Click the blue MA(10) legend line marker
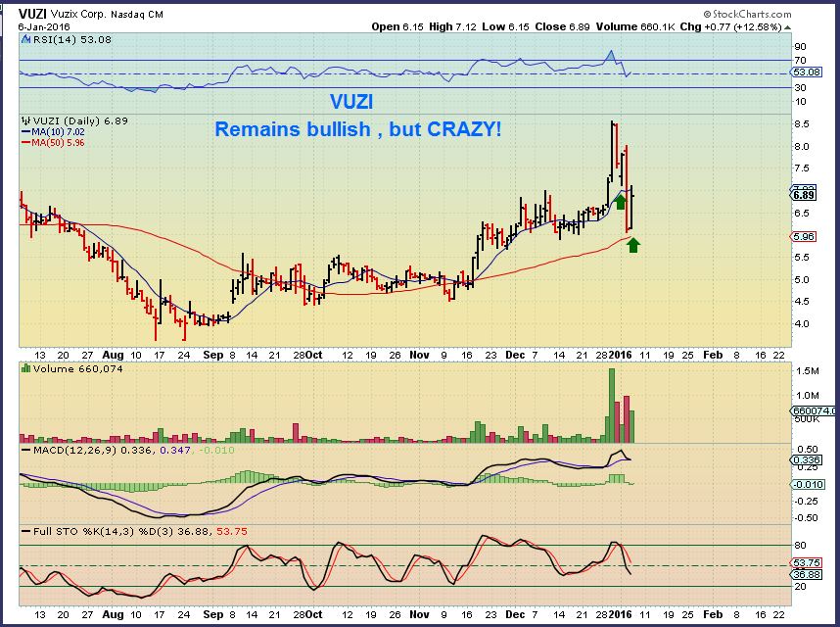This screenshot has width=840, height=627. (24, 132)
